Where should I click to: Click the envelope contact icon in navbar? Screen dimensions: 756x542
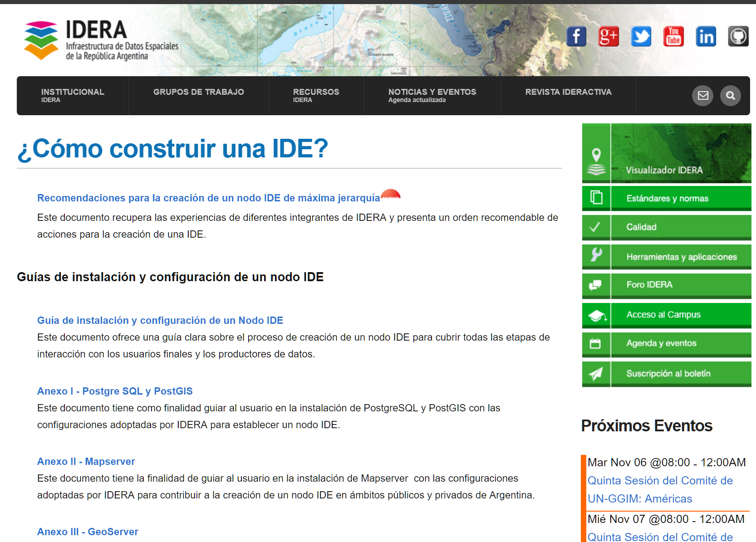pos(703,96)
